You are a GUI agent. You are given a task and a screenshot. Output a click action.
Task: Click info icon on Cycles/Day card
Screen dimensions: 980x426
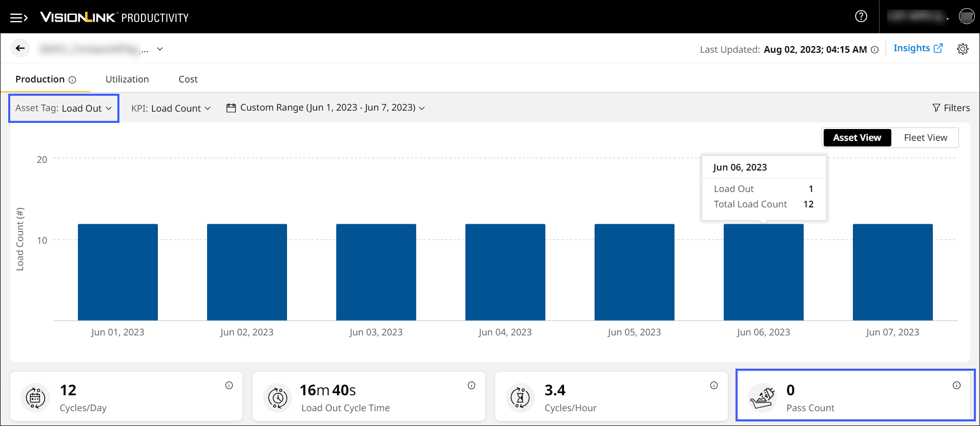pos(229,386)
